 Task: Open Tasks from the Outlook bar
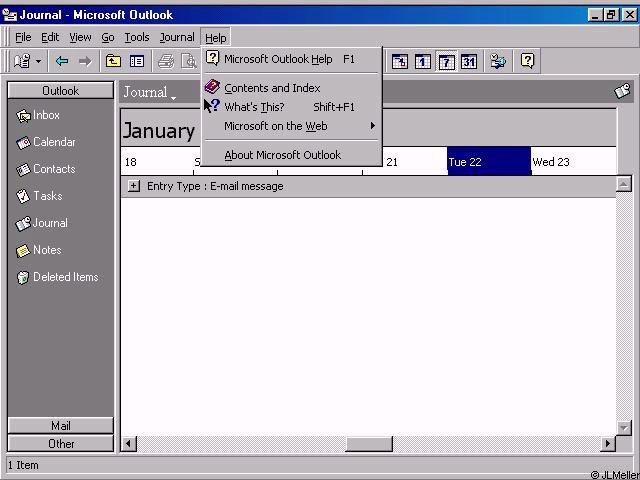click(x=39, y=196)
